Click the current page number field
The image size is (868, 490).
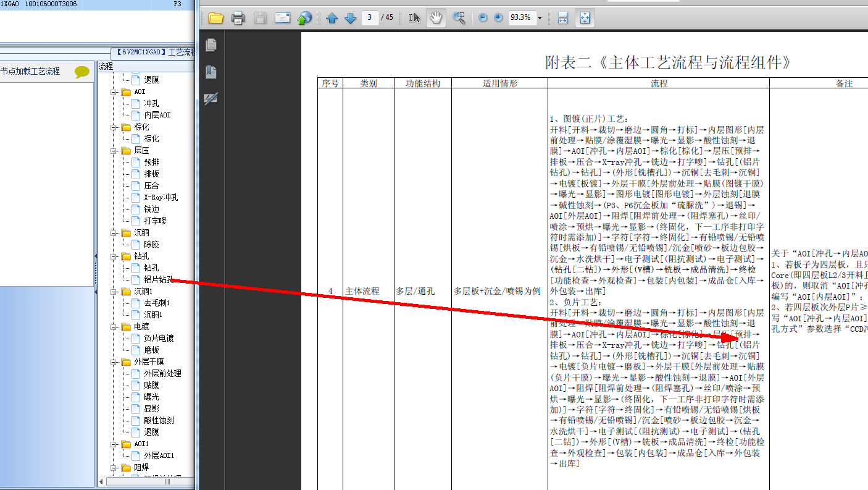pyautogui.click(x=370, y=18)
